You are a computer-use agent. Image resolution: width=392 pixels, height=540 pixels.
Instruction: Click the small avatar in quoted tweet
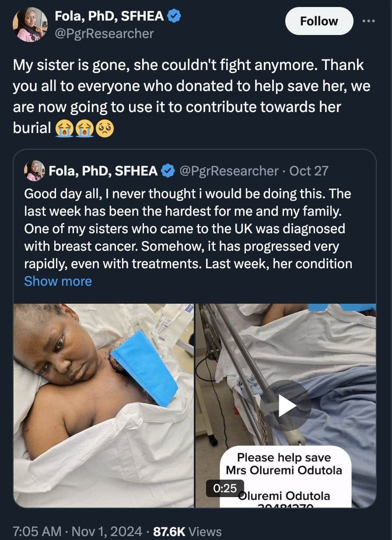click(x=34, y=171)
